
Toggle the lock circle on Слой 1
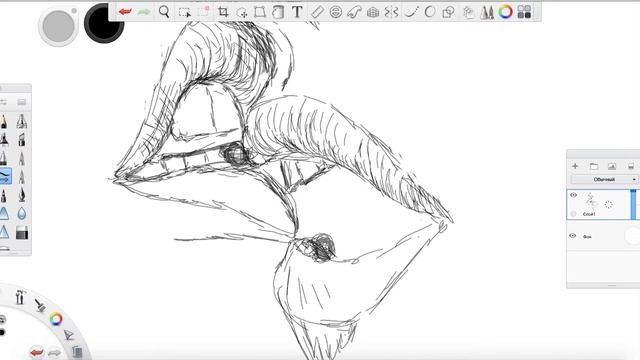(573, 214)
